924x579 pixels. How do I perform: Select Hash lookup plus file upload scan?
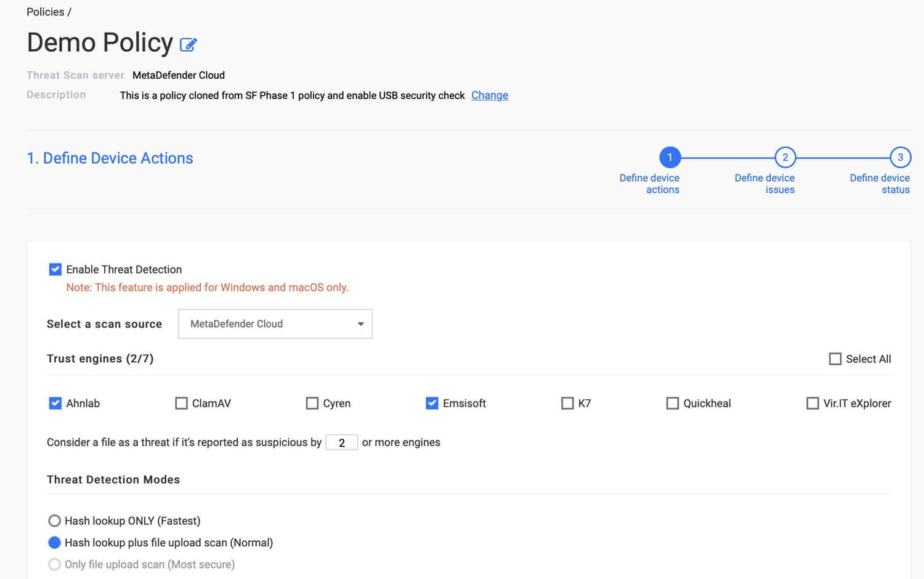(54, 542)
